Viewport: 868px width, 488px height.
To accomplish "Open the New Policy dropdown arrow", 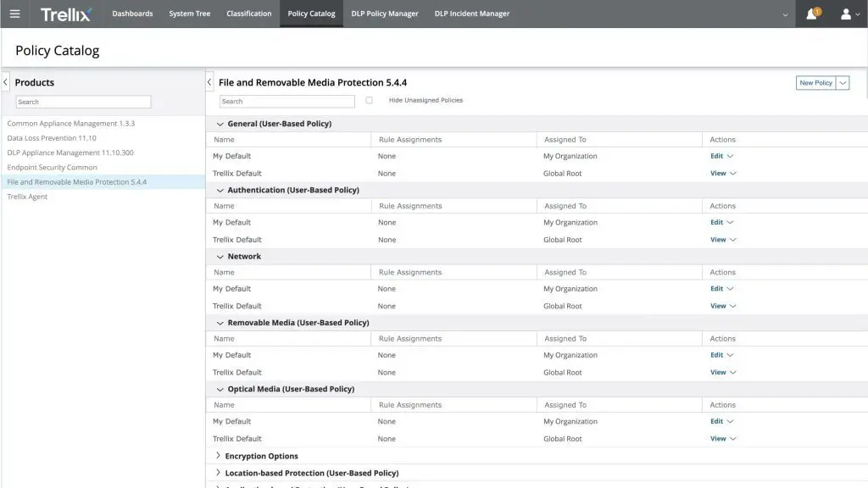I will (x=843, y=83).
